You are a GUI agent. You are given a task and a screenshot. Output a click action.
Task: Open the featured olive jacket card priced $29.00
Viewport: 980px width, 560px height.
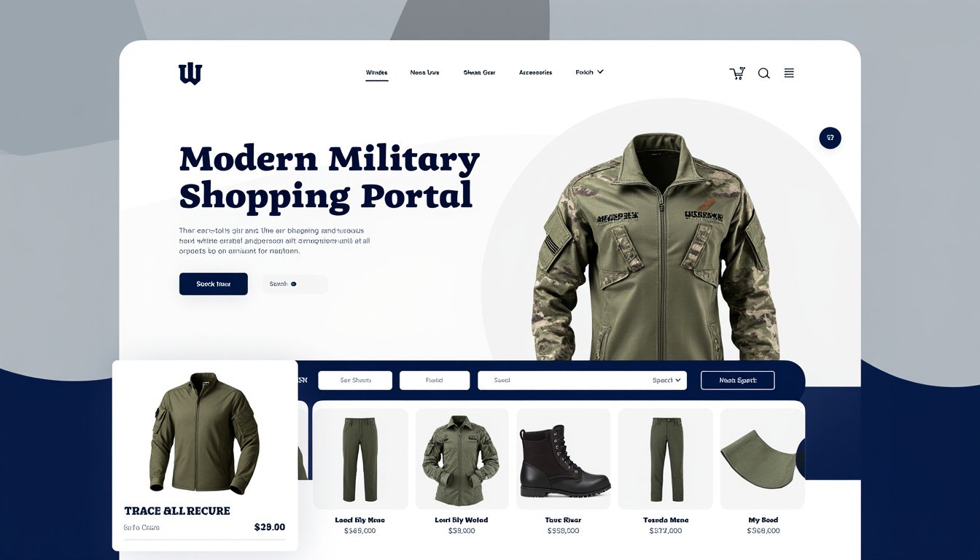[205, 456]
